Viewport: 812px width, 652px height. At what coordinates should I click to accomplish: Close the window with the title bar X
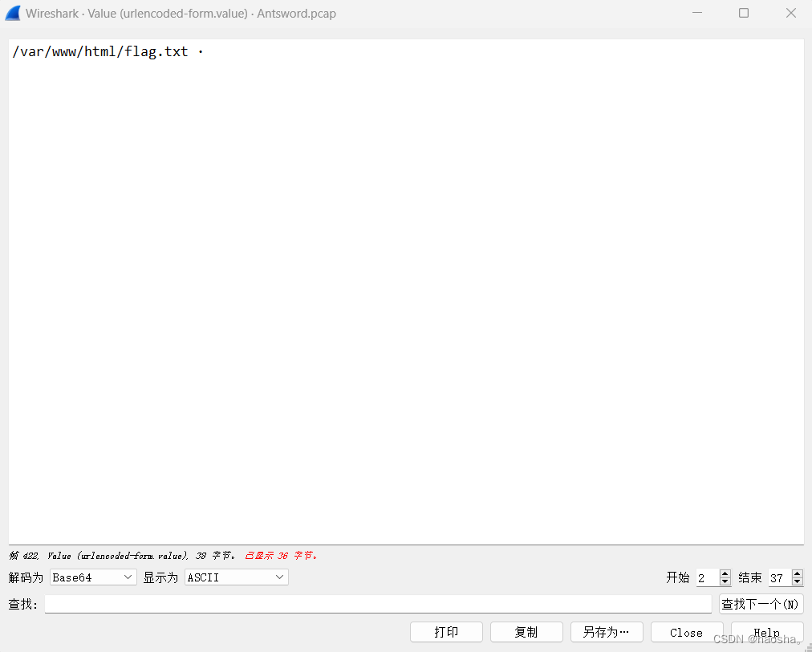[x=791, y=13]
